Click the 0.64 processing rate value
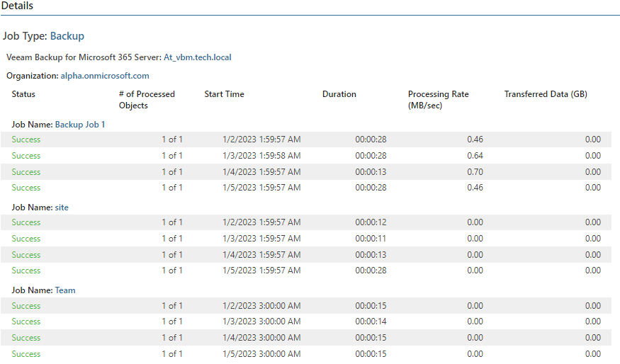This screenshot has width=620, height=364. pyautogui.click(x=475, y=156)
